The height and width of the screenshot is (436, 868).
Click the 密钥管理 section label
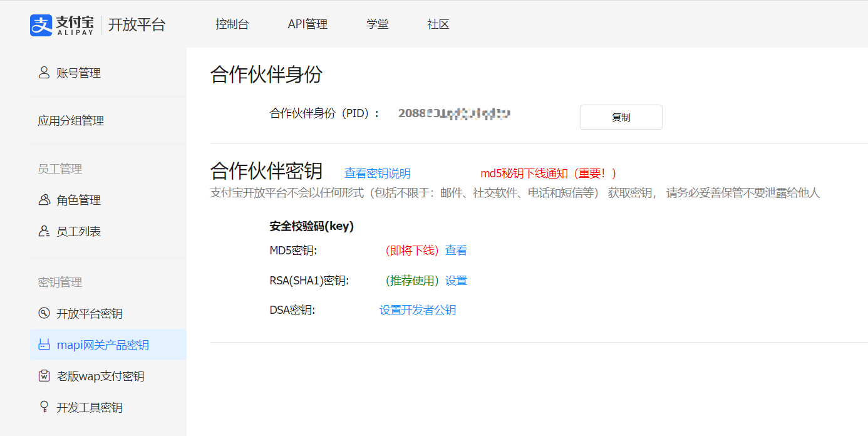[x=59, y=283]
